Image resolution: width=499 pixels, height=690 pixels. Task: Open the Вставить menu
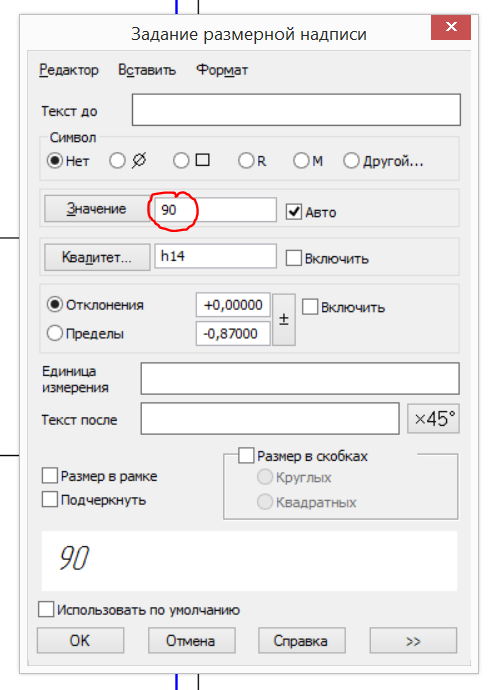[147, 70]
